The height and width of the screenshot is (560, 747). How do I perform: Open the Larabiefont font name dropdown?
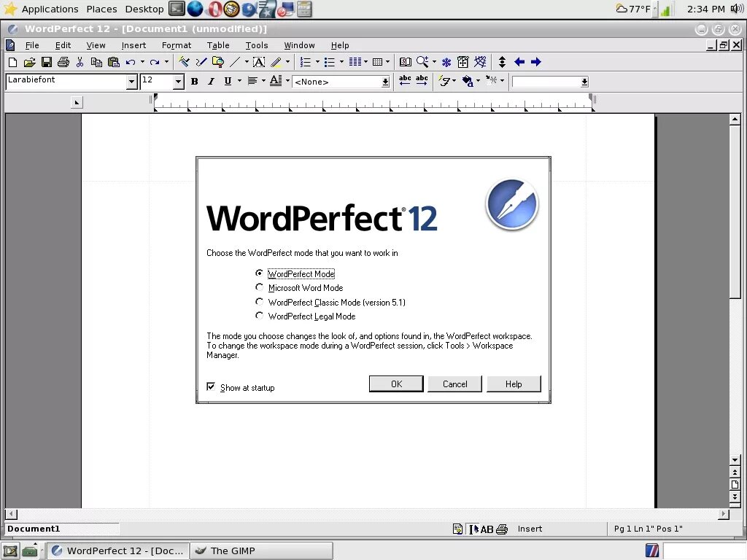point(131,82)
